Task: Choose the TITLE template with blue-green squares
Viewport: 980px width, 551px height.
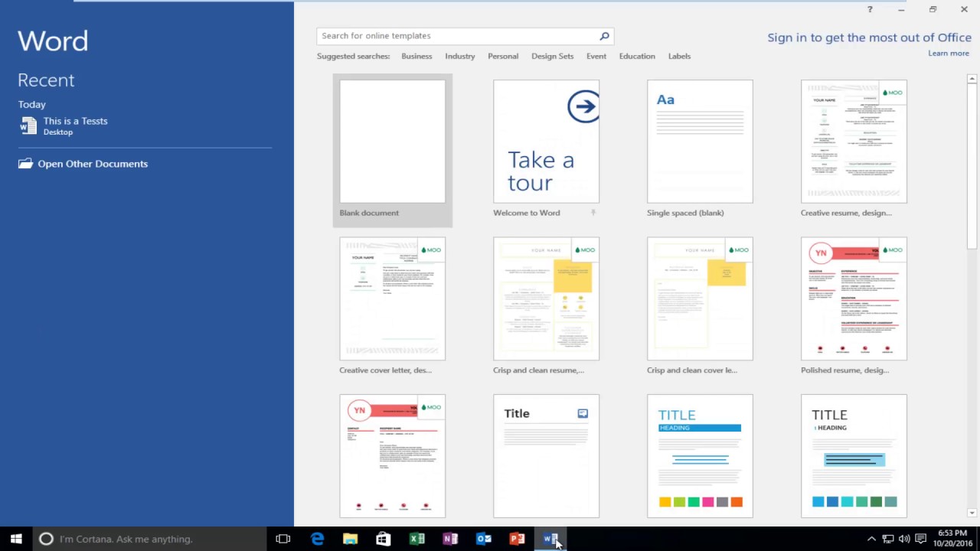Action: click(854, 456)
